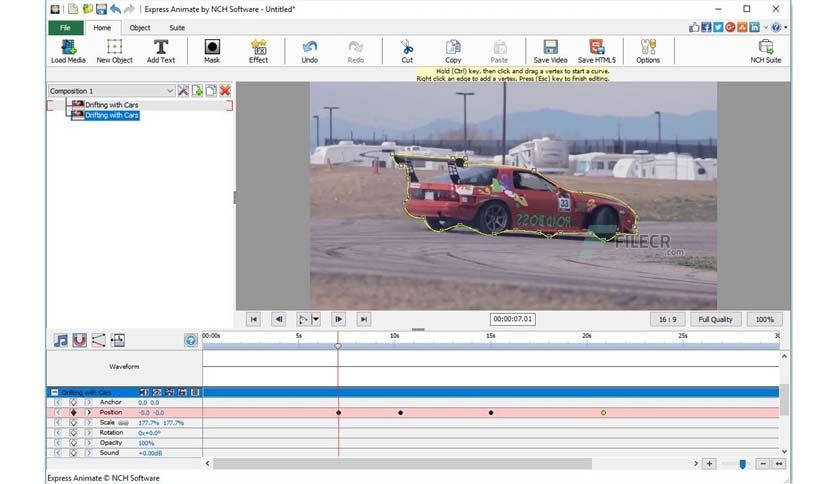Step back one frame
836x484 pixels.
click(x=278, y=319)
